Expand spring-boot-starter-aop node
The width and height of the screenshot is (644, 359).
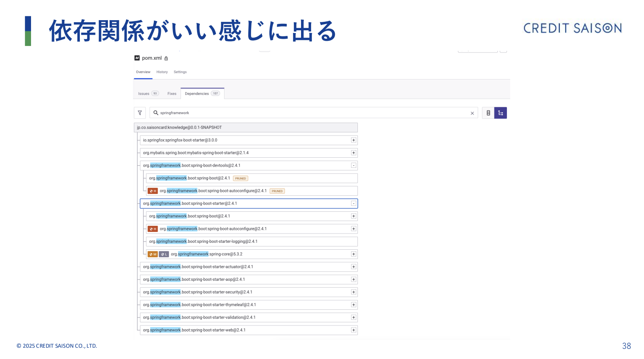[353, 280]
